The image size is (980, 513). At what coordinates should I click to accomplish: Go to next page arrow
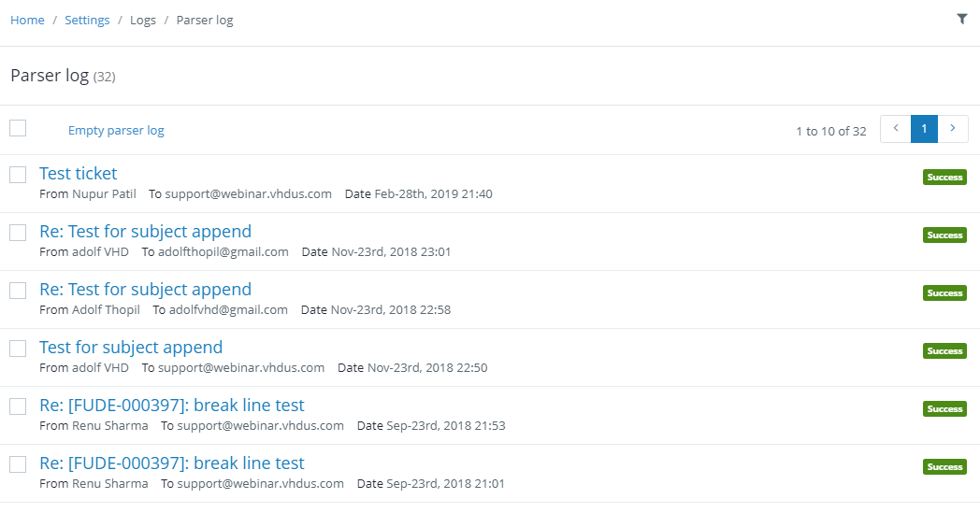[x=953, y=129]
